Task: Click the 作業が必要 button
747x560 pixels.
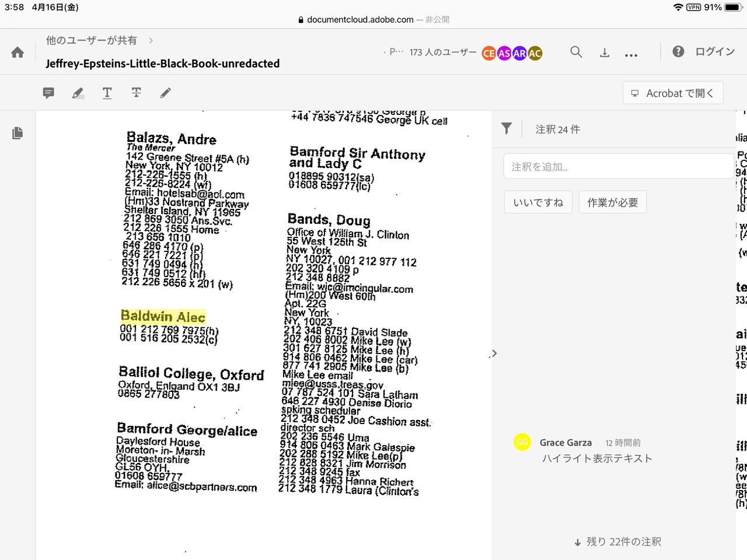Action: pos(613,202)
